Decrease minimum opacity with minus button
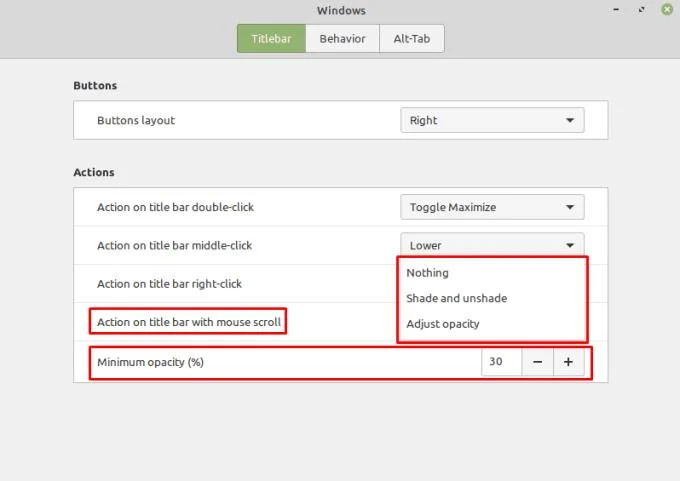This screenshot has height=481, width=680. 537,362
